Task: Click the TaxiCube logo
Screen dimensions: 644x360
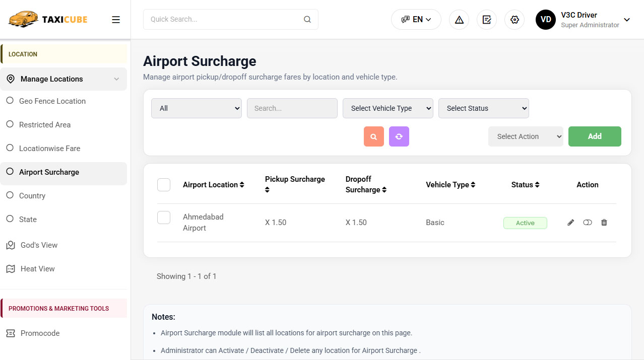Action: 48,19
